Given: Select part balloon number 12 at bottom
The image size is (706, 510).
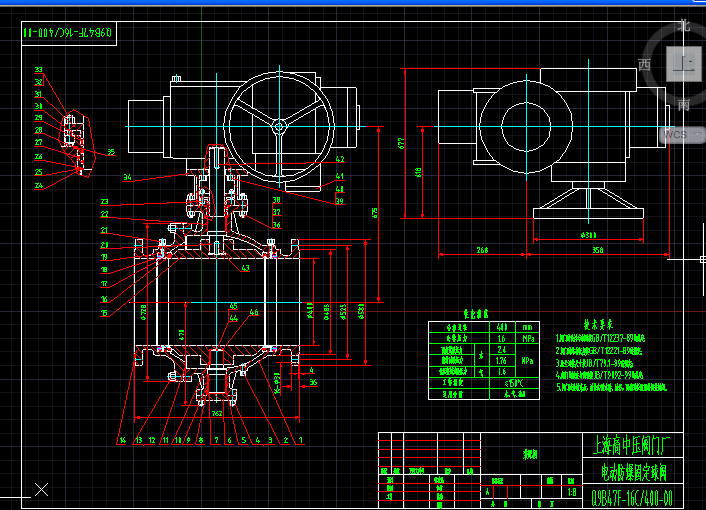Looking at the screenshot, I should coord(152,440).
